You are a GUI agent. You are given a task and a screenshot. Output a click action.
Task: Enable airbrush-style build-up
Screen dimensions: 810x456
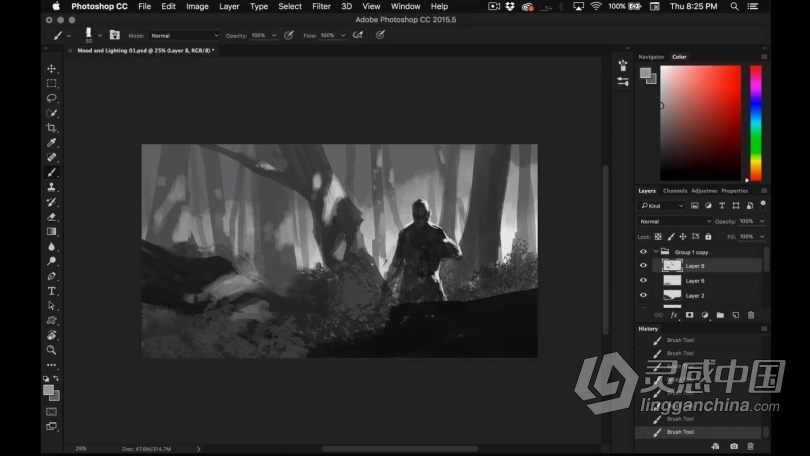(x=357, y=35)
